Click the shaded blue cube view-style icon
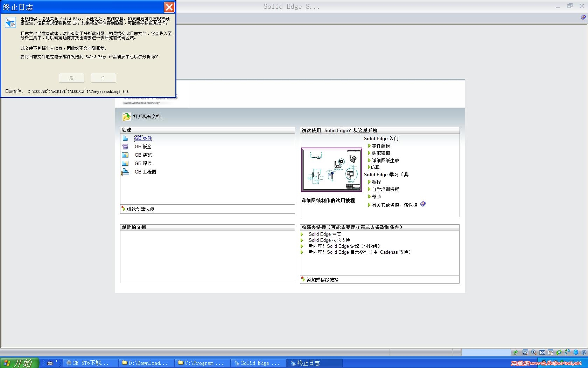This screenshot has height=368, width=588. [576, 353]
